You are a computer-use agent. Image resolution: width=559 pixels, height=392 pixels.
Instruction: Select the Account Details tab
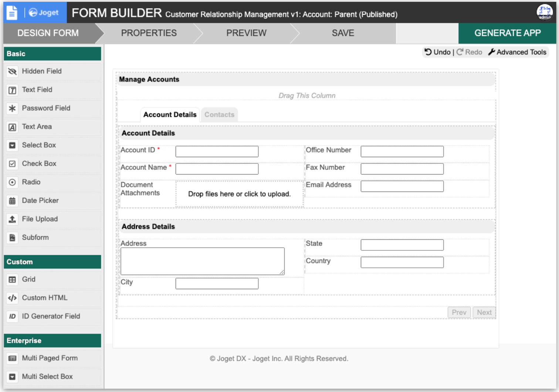coord(170,115)
